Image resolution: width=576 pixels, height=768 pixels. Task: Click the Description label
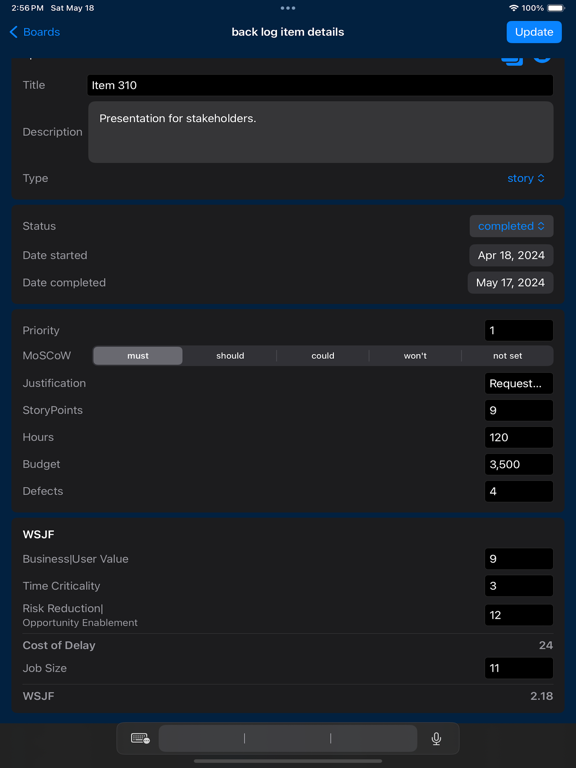click(x=52, y=132)
